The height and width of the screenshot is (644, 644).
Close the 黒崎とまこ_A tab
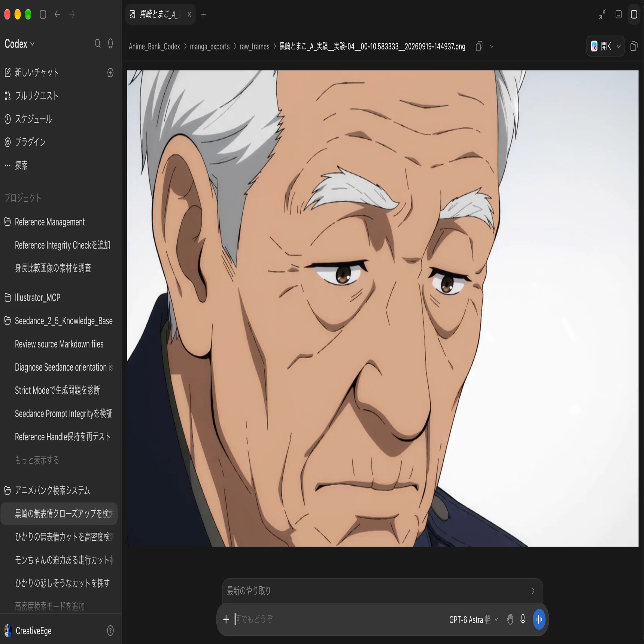189,15
